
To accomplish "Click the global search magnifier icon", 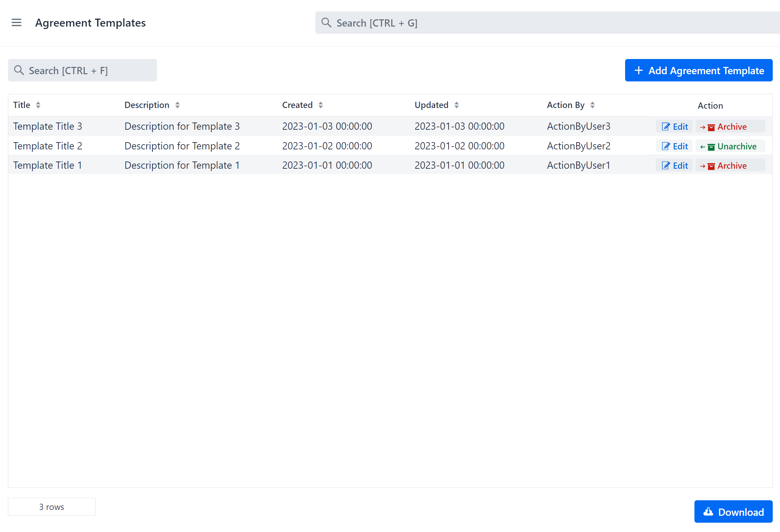I will (x=326, y=23).
